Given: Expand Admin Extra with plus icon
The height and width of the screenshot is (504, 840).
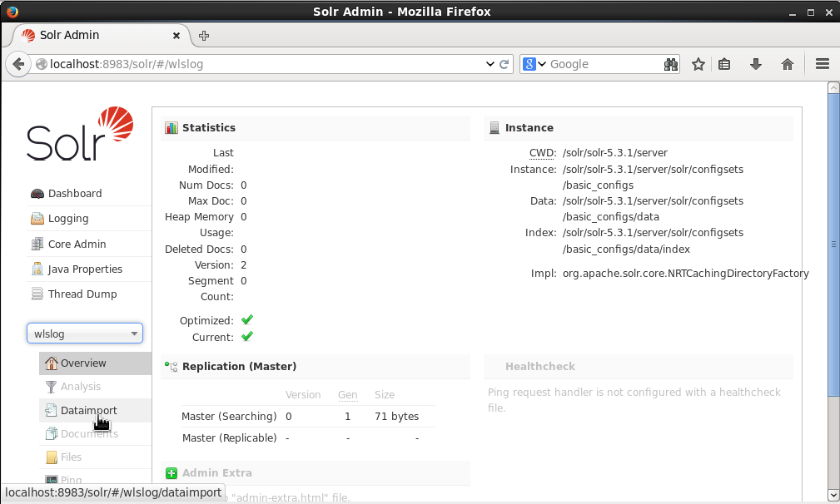Looking at the screenshot, I should (x=171, y=473).
